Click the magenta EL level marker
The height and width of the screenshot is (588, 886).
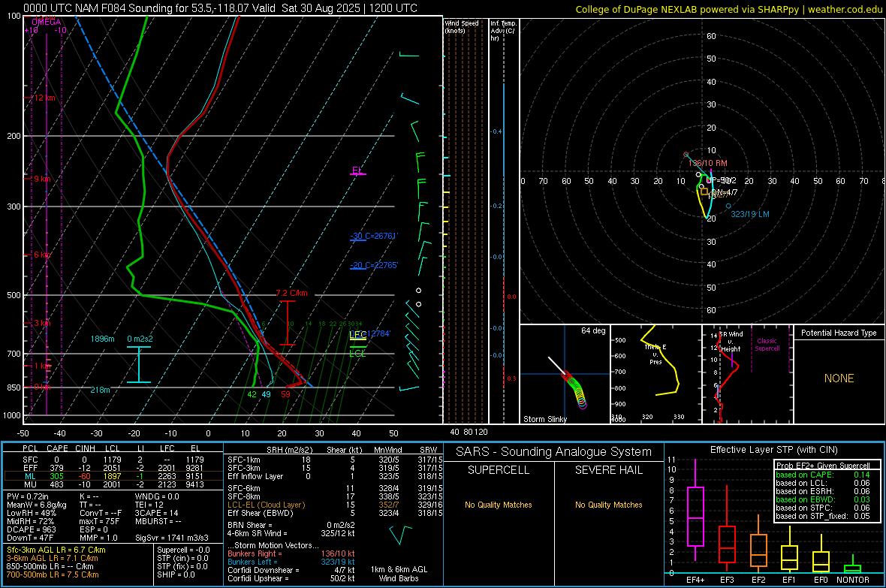pyautogui.click(x=357, y=170)
